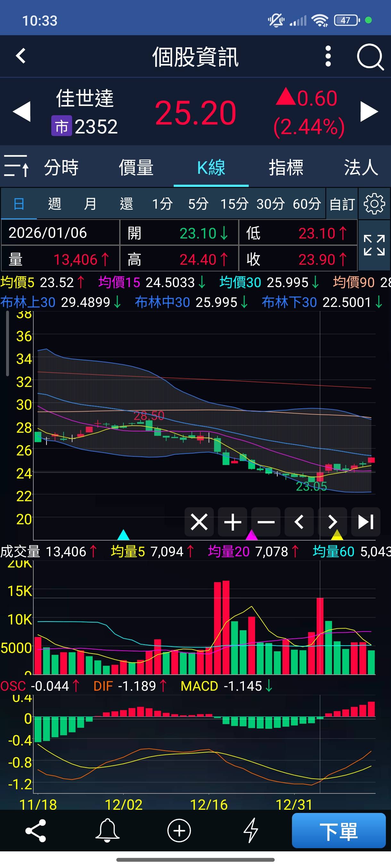Screen dimensions: 391x868
Task: Zoom out chart with minus button
Action: (266, 522)
